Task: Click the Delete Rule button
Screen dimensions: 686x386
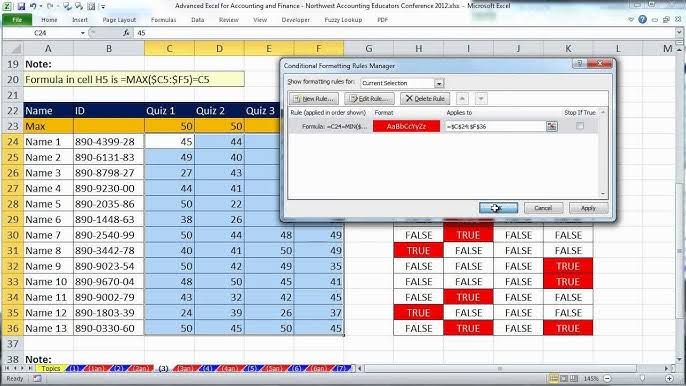Action: (x=425, y=98)
